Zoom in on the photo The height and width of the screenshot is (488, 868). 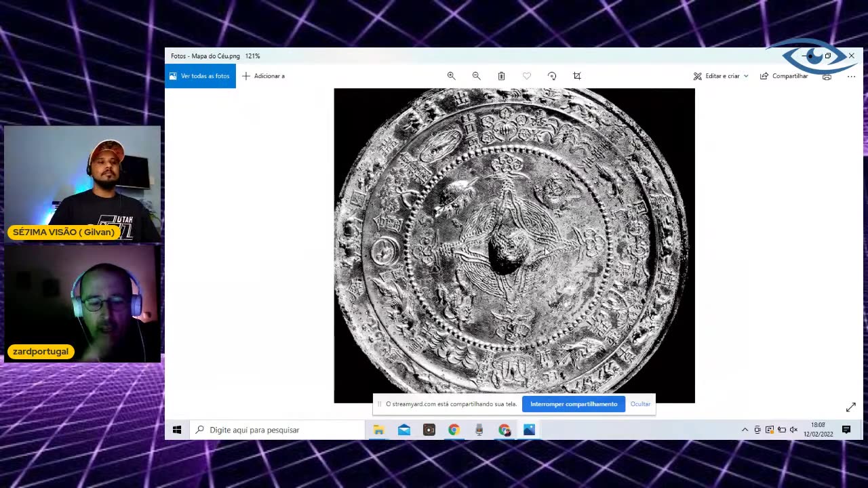(451, 76)
